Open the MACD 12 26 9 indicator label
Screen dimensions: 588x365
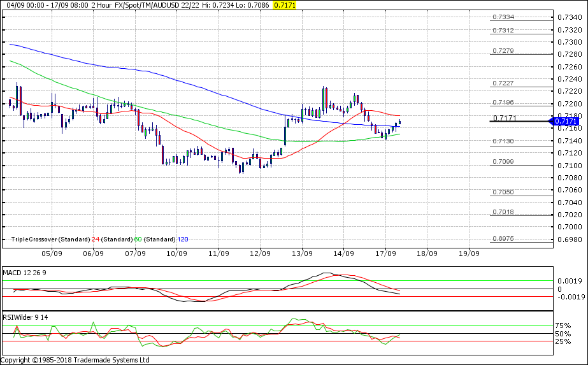(25, 273)
